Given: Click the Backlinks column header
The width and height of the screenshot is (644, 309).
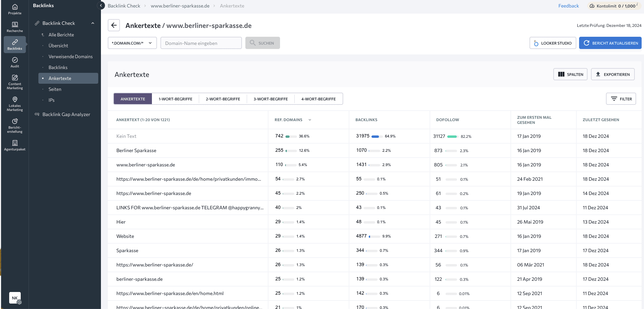Looking at the screenshot, I should pyautogui.click(x=366, y=120).
